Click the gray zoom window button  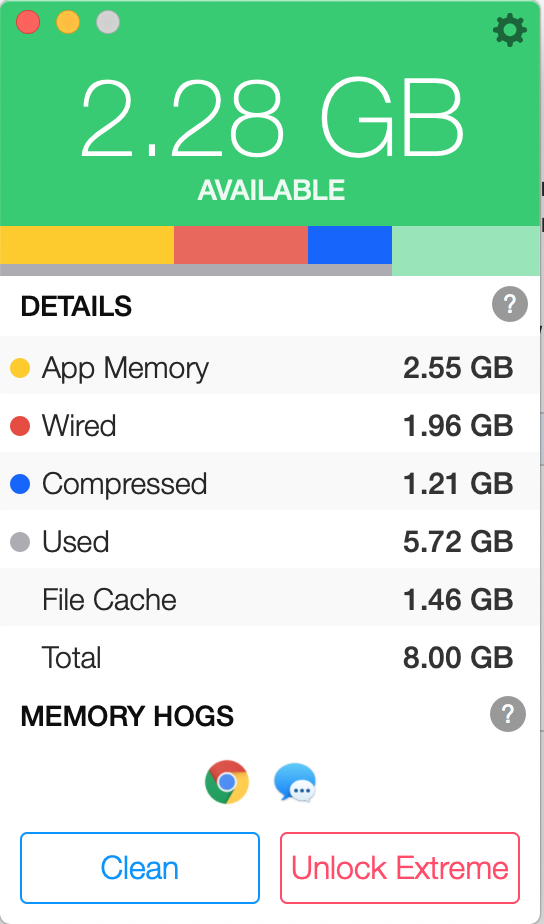pos(108,22)
